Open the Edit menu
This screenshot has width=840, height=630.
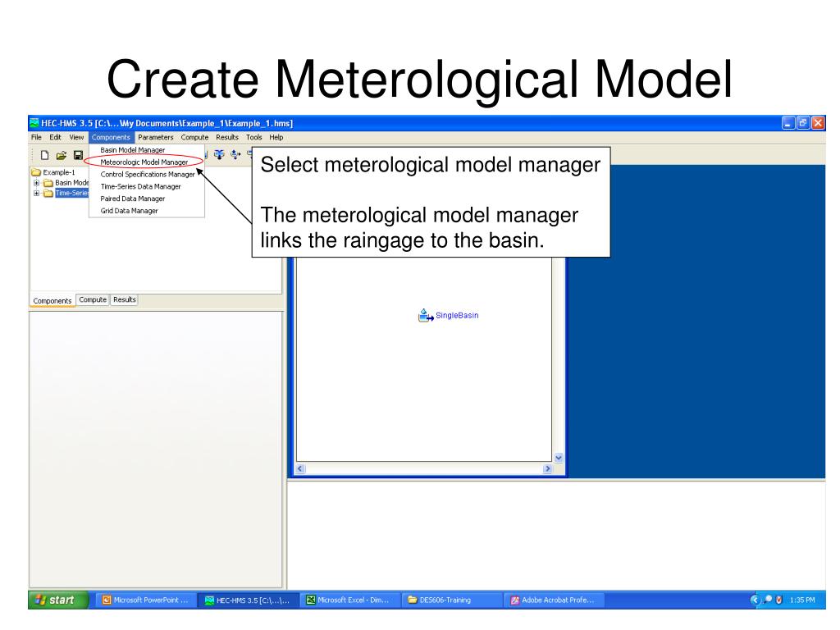(55, 138)
